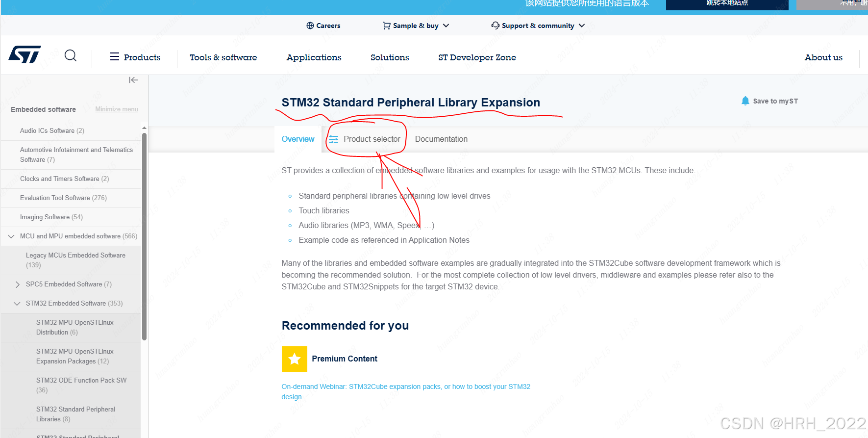Viewport: 868px width, 438px height.
Task: Open the On-demand Webinar STM32Cube link
Action: point(406,392)
